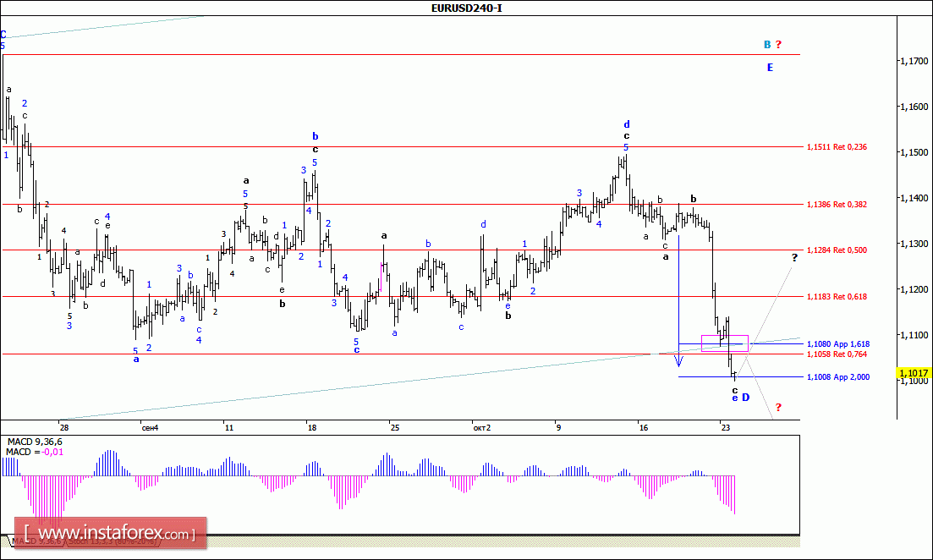Click the 1,1386 Ret 0,382 level label
Image resolution: width=933 pixels, height=560 pixels.
[837, 205]
